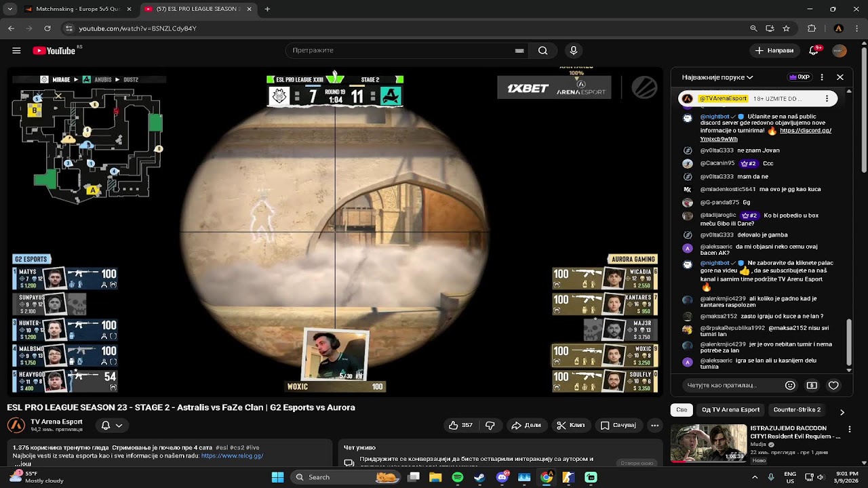
Task: Like the video with thumbs up
Action: click(460, 425)
